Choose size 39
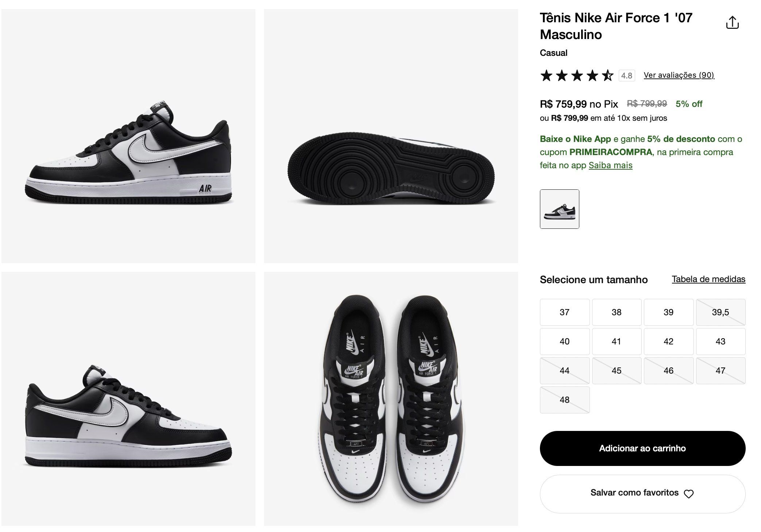The image size is (761, 532). tap(669, 312)
